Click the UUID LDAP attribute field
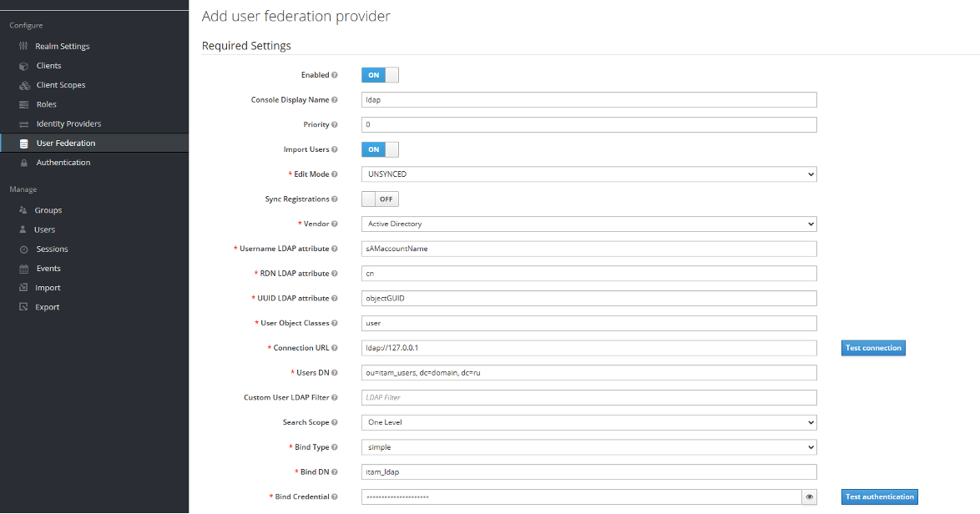This screenshot has width=980, height=514. point(589,299)
